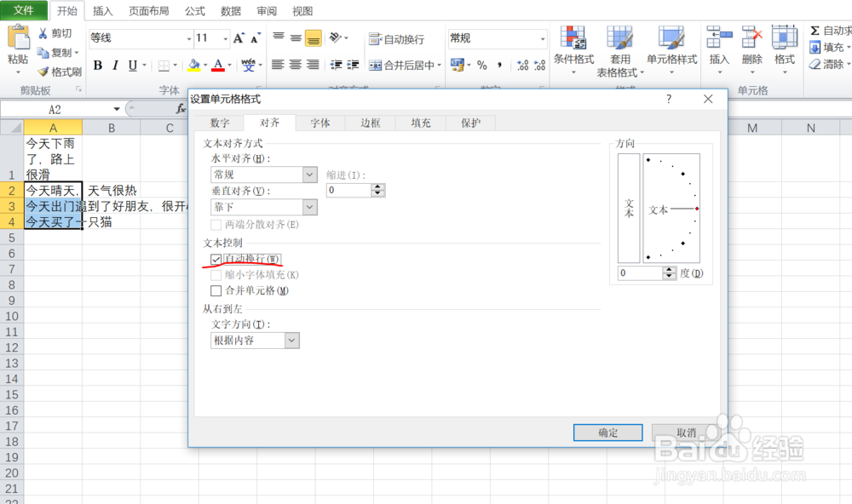Click the Percent Style icon
The height and width of the screenshot is (504, 852).
(x=482, y=66)
